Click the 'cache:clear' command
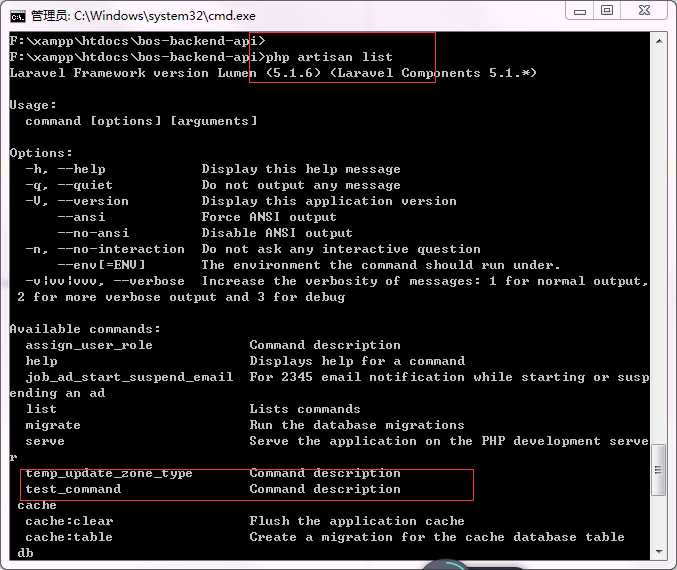This screenshot has width=677, height=570. coord(69,521)
